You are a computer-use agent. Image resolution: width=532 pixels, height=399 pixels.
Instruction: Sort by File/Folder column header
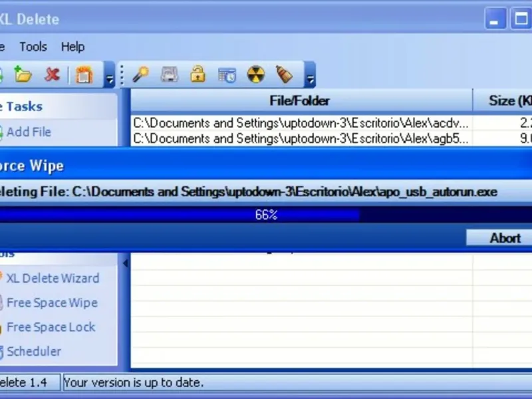[301, 100]
